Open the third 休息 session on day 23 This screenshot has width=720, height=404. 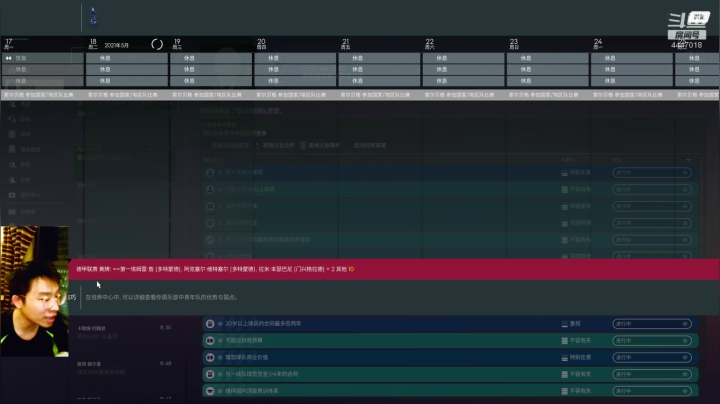[x=547, y=81]
